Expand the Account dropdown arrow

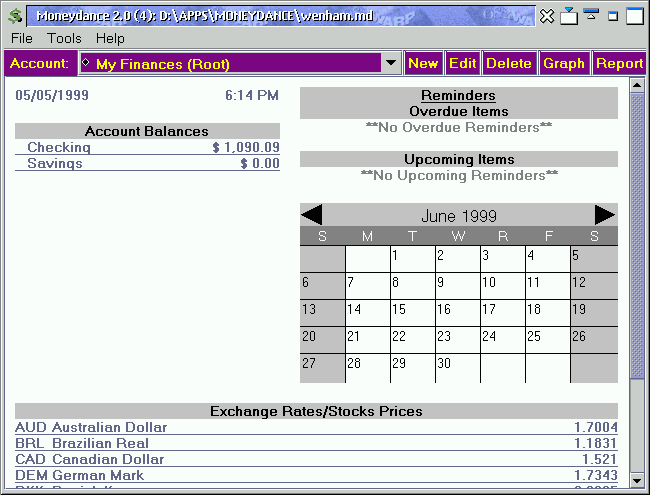point(390,63)
